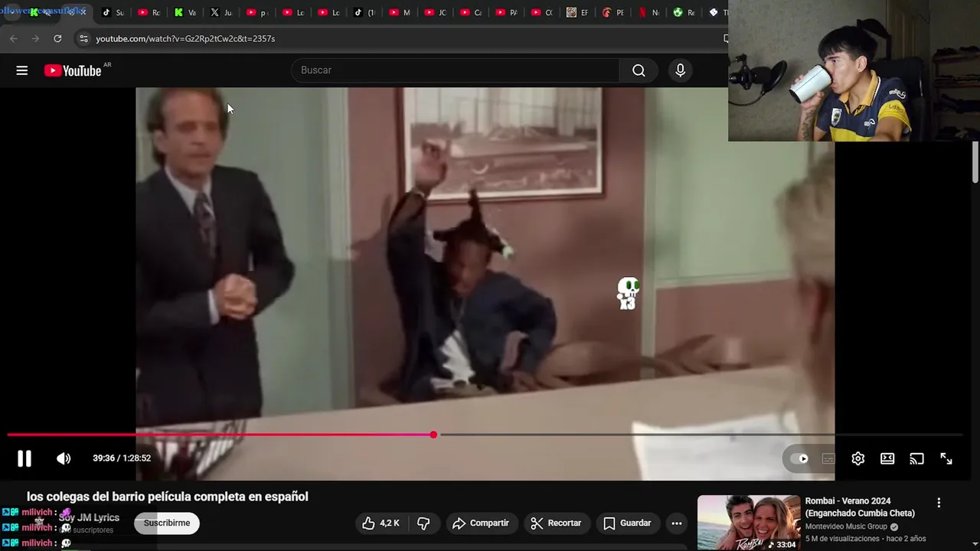This screenshot has width=980, height=551.
Task: Toggle subtitles captions button
Action: click(x=828, y=458)
